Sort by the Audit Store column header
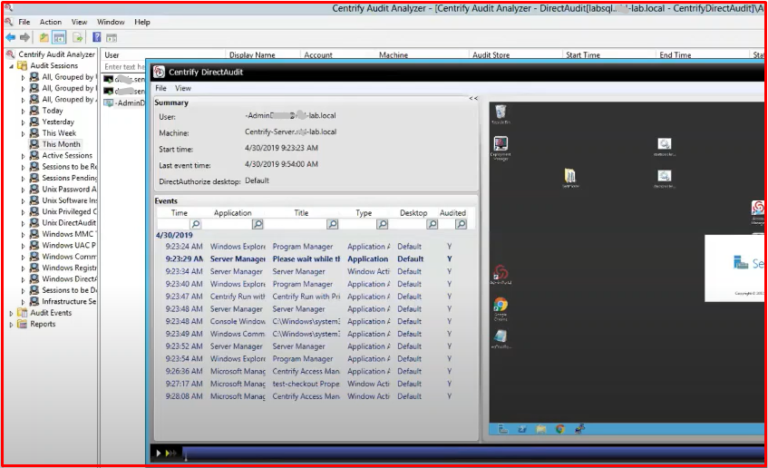This screenshot has height=468, width=768. click(x=491, y=55)
